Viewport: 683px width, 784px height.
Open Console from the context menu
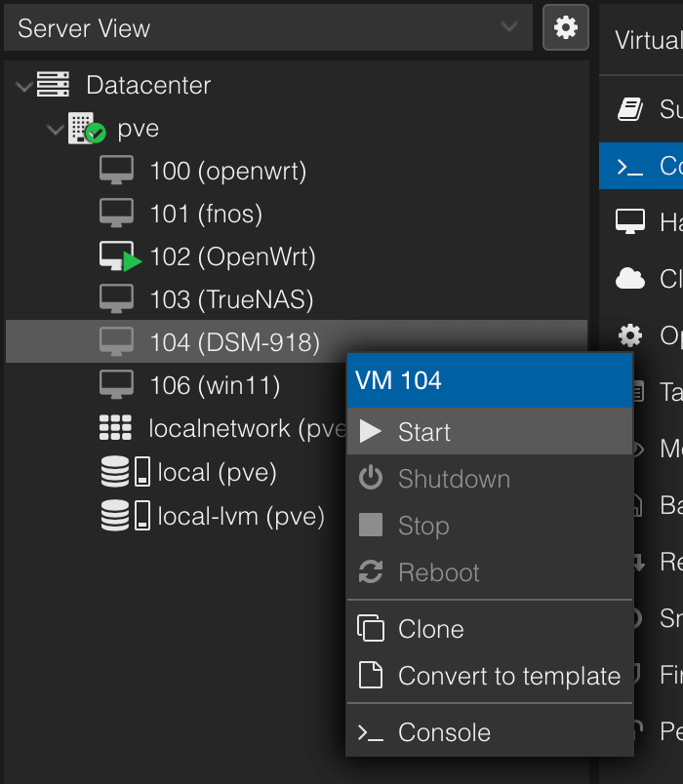(444, 732)
